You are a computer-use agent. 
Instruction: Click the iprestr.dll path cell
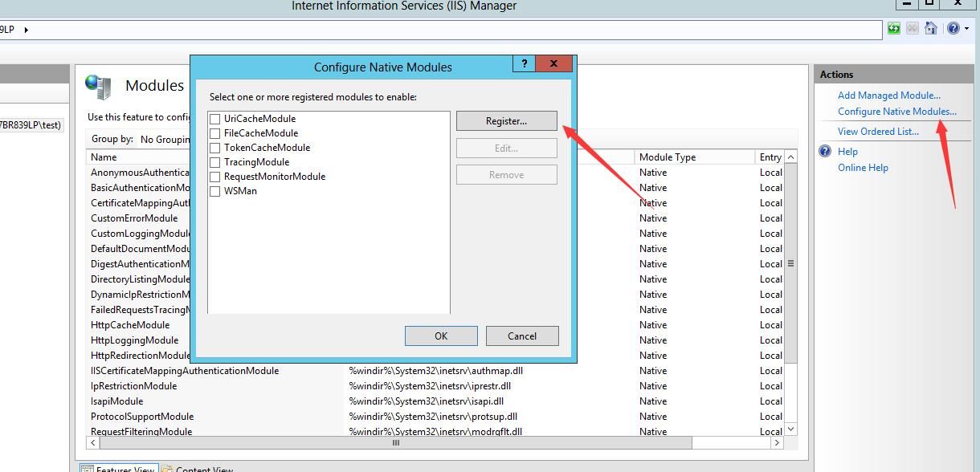click(430, 386)
